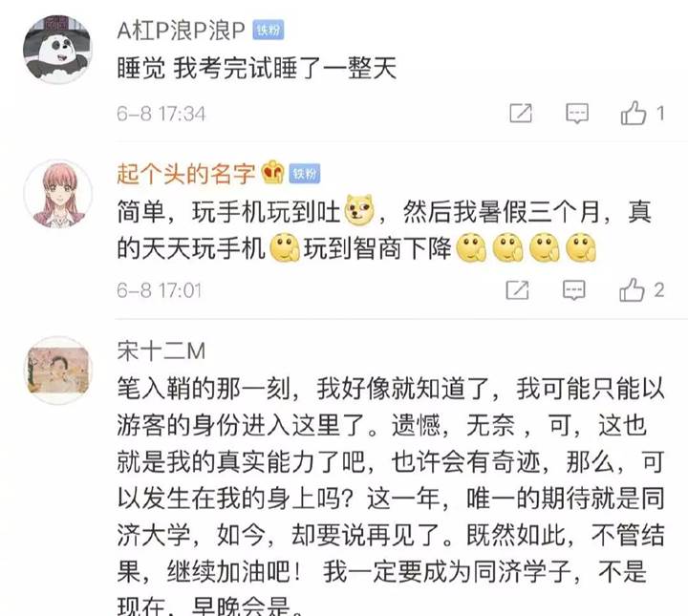Open the 宋十二M username profile
This screenshot has width=688, height=616.
coord(161,351)
